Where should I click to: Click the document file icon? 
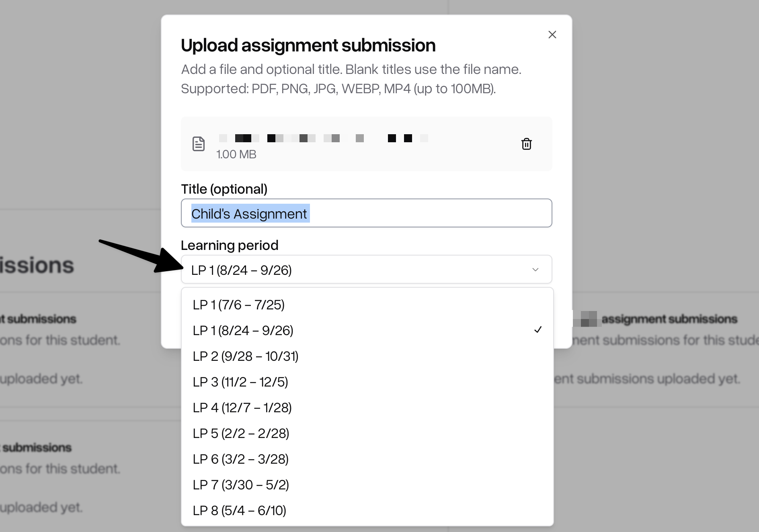(199, 144)
